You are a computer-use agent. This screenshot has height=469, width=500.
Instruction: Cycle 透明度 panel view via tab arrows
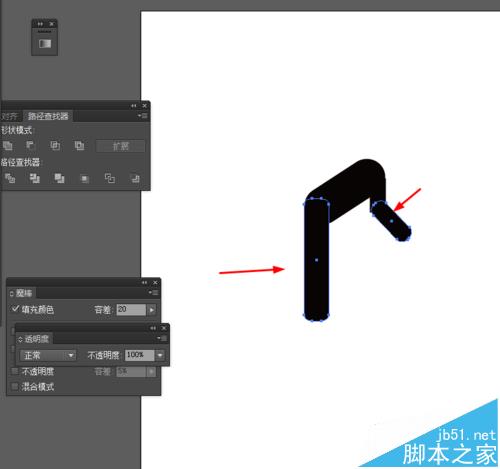coord(20,339)
